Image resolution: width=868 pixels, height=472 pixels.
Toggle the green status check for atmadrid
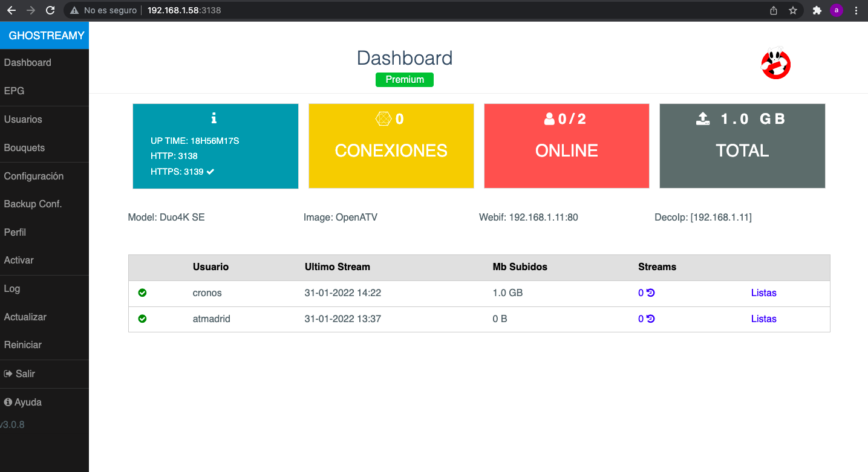point(143,319)
